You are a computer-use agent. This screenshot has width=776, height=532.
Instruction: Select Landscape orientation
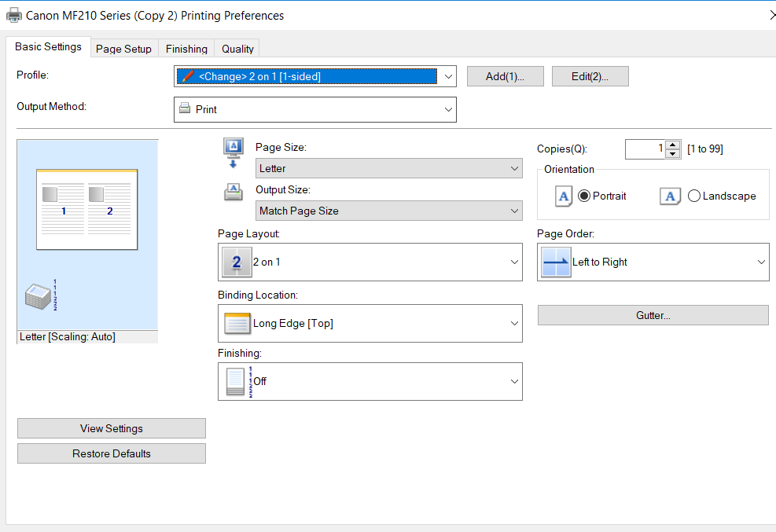tap(693, 196)
